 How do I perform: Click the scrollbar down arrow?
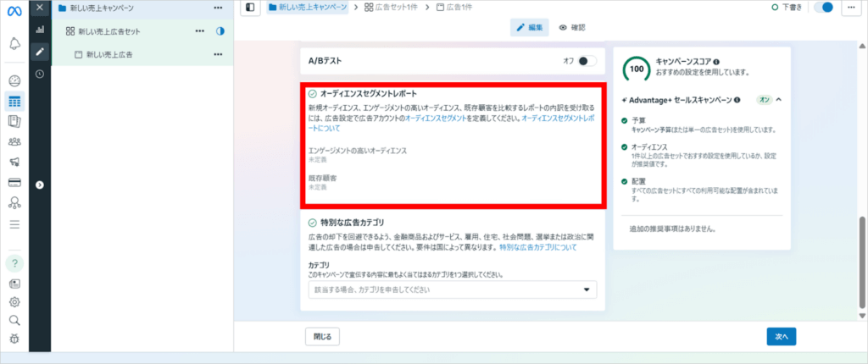click(x=861, y=315)
